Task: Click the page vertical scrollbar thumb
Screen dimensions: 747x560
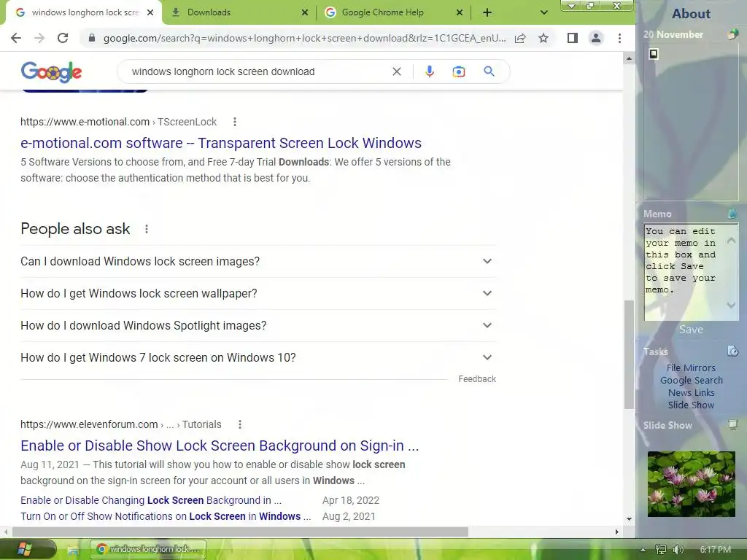Action: tap(629, 354)
